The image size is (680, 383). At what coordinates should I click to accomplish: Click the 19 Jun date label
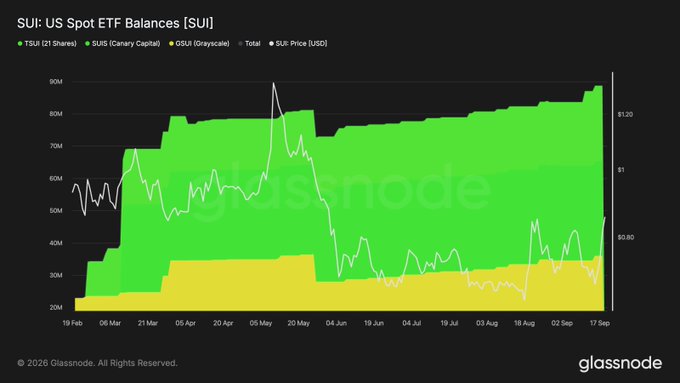pyautogui.click(x=374, y=323)
